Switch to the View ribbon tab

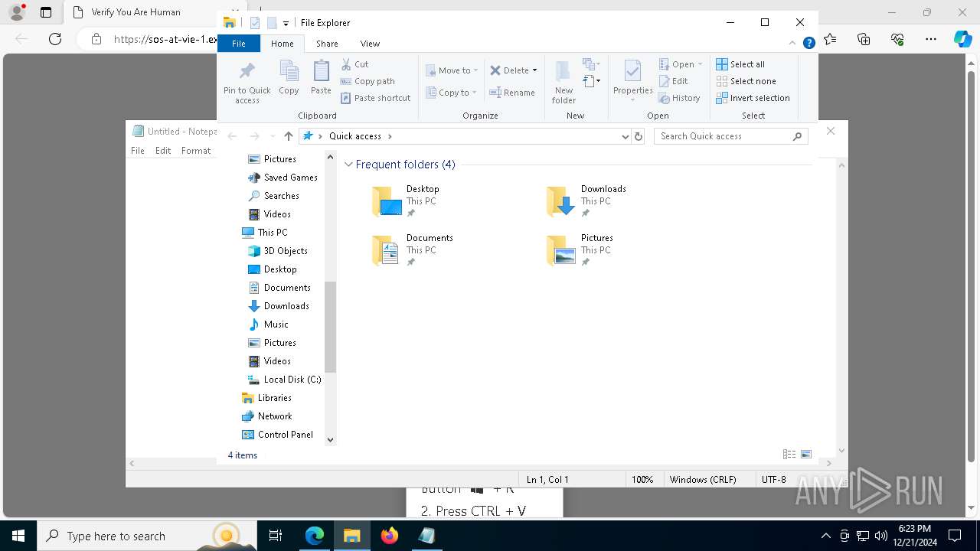[370, 44]
